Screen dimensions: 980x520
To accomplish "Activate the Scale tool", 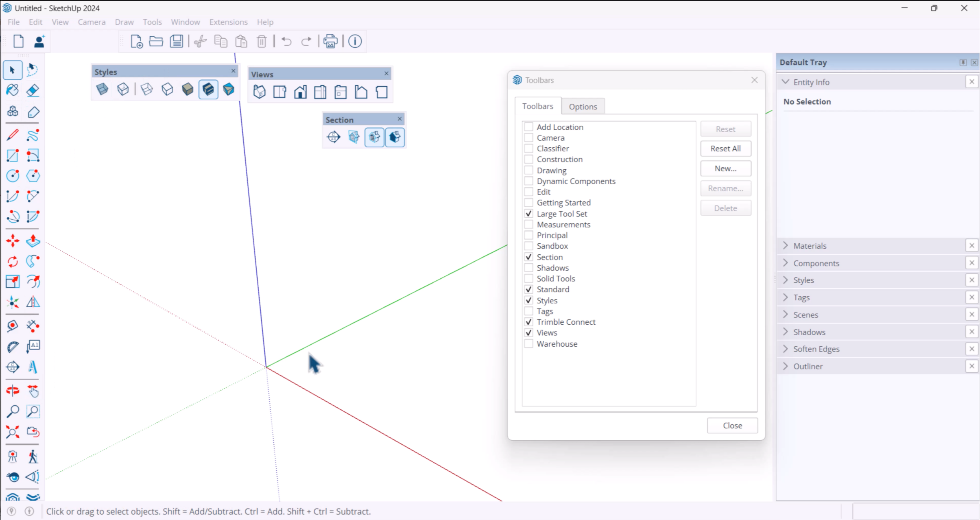I will [12, 282].
